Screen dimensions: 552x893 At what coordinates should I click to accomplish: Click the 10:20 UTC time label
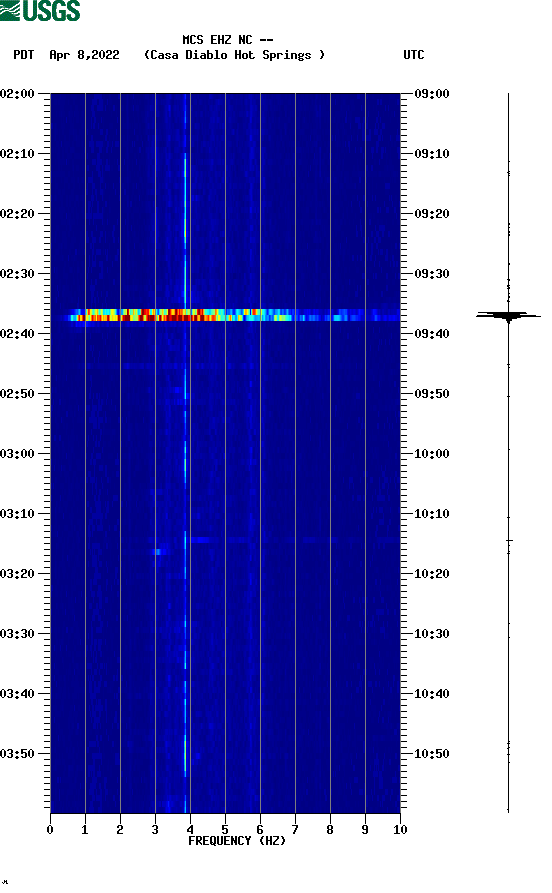pos(432,574)
